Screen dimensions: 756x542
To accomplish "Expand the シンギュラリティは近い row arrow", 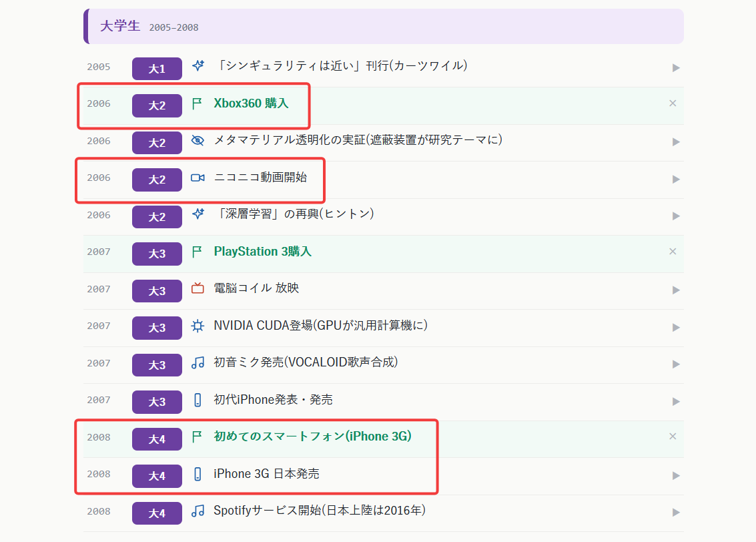I will (x=676, y=68).
